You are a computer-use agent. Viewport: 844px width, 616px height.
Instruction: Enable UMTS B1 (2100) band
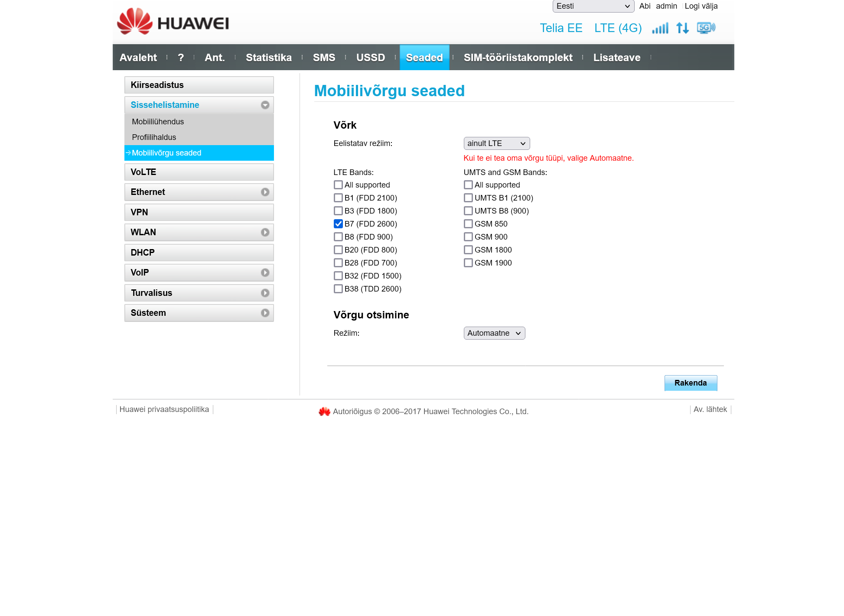[468, 198]
